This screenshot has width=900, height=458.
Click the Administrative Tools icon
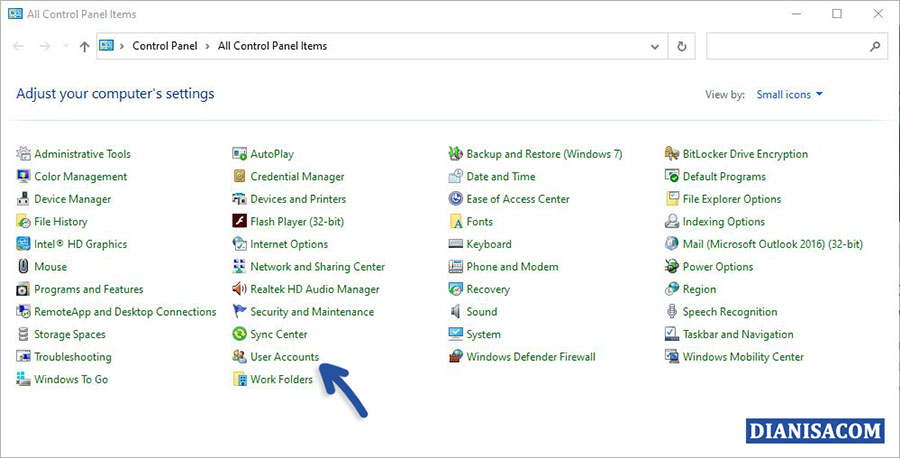click(x=23, y=154)
